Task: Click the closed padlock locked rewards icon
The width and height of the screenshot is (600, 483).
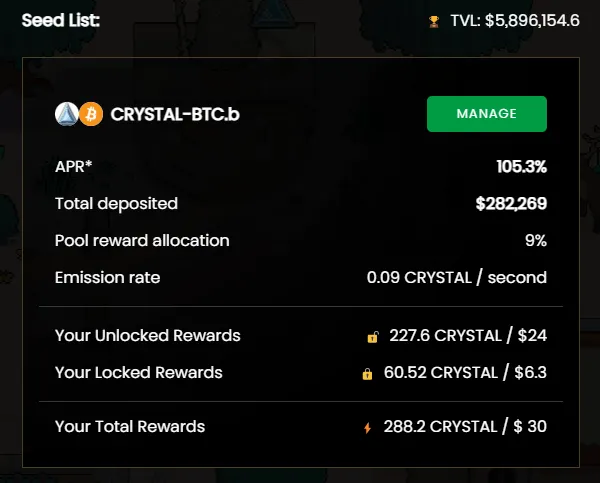Action: pyautogui.click(x=367, y=374)
